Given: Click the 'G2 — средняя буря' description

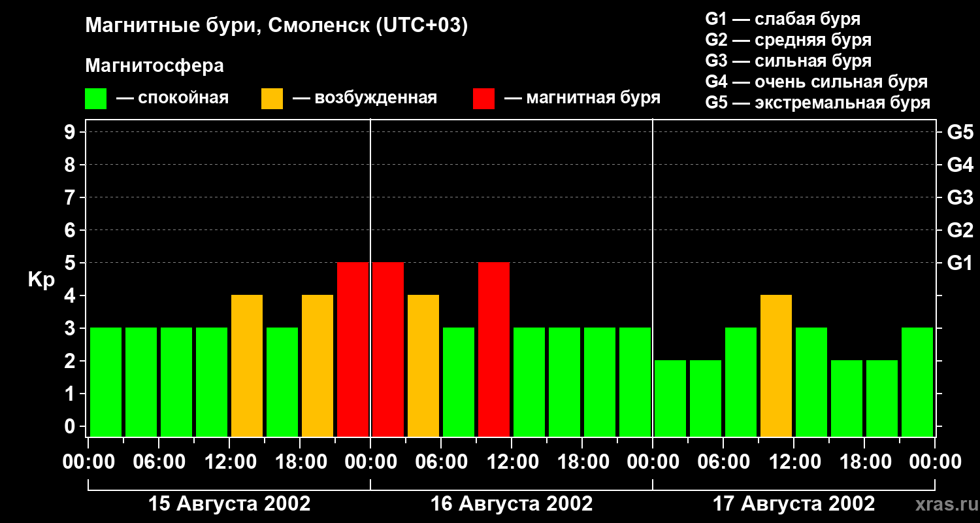Looking at the screenshot, I should pyautogui.click(x=788, y=40).
